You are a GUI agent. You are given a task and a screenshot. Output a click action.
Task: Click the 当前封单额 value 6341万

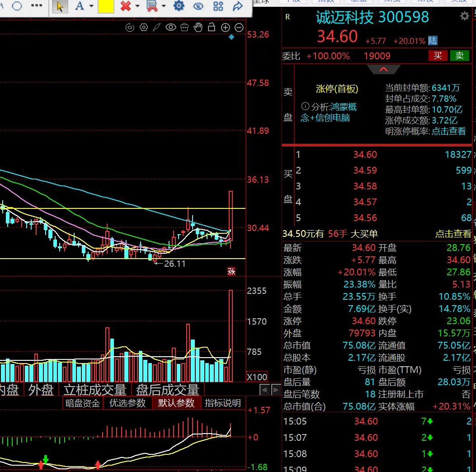click(446, 88)
